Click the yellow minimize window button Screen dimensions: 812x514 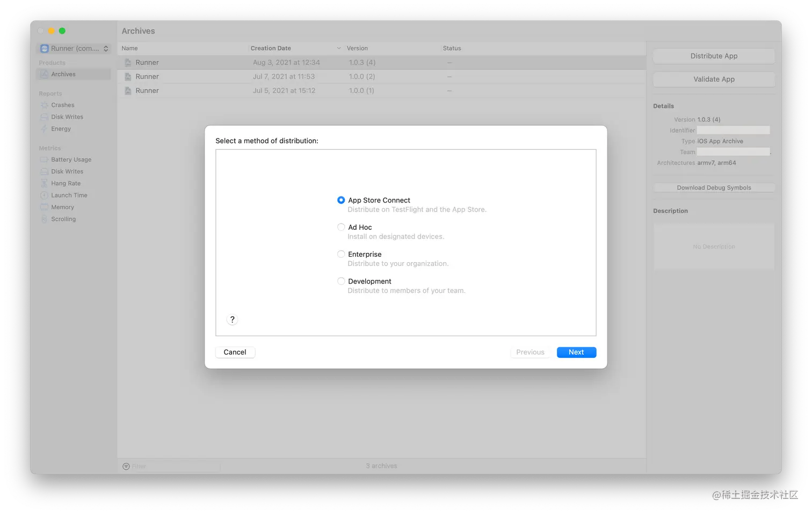pos(52,31)
